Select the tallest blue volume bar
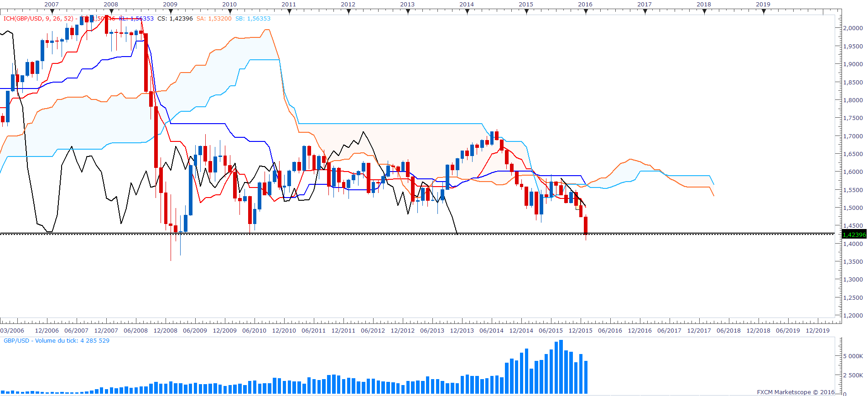The width and height of the screenshot is (868, 396). coord(561,367)
